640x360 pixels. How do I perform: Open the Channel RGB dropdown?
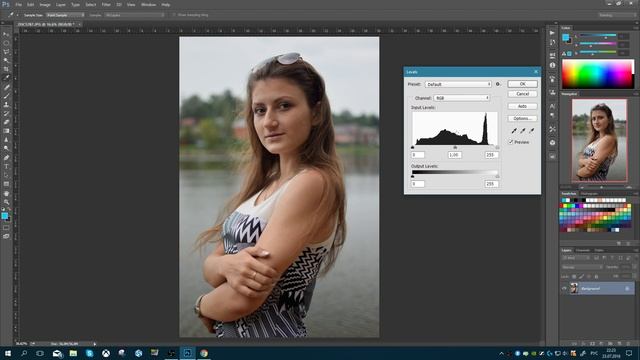pyautogui.click(x=461, y=98)
